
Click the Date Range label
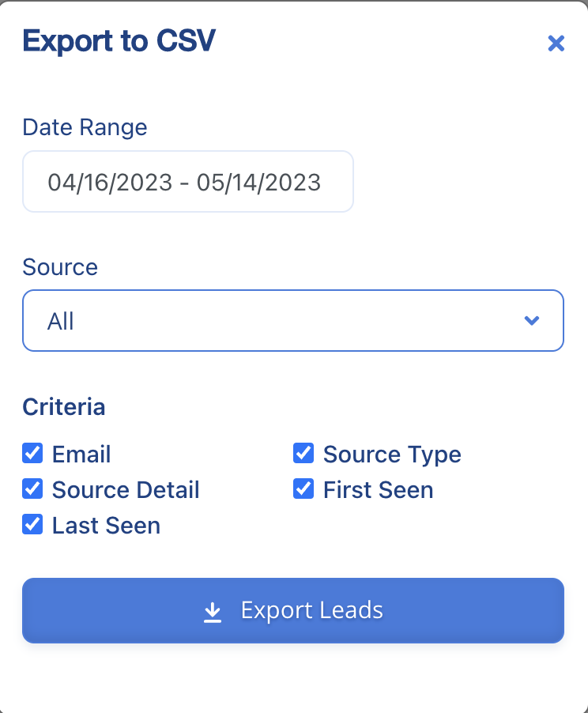tap(85, 127)
